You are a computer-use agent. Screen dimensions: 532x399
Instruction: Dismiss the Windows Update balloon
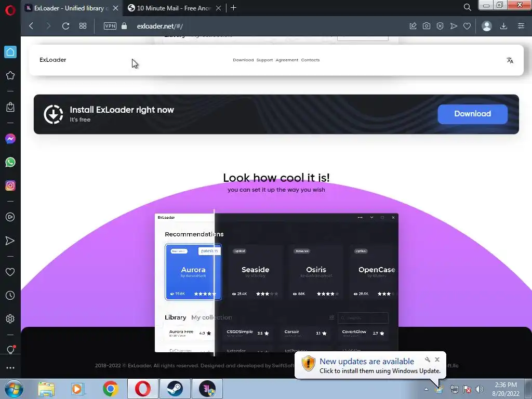click(437, 360)
